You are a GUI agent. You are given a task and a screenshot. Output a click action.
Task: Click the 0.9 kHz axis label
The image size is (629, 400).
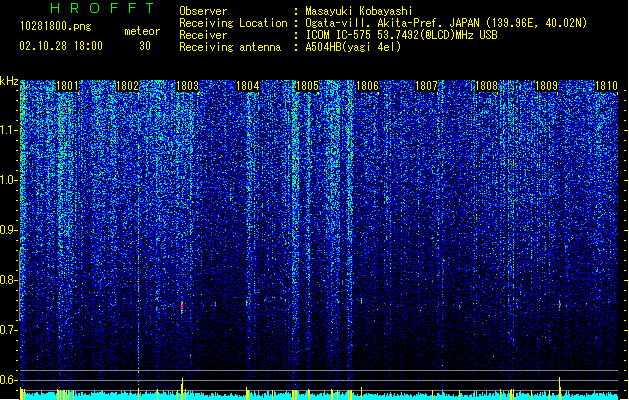pyautogui.click(x=9, y=230)
